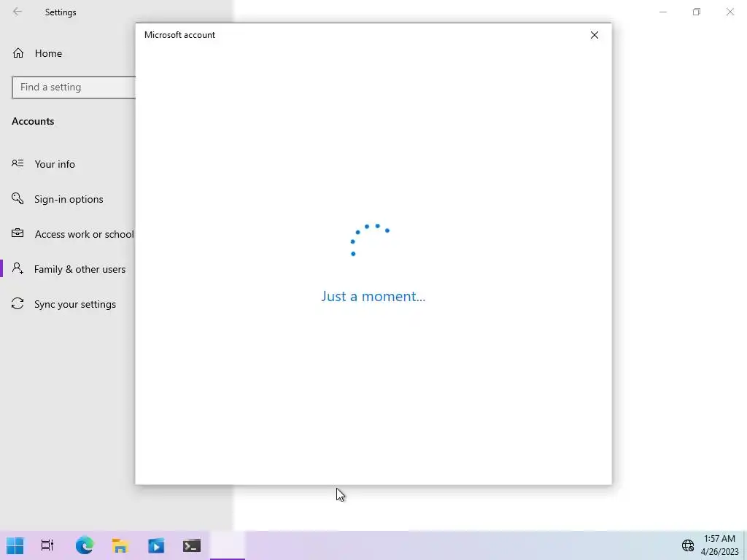Click the Just a moment loading text

[x=373, y=296]
